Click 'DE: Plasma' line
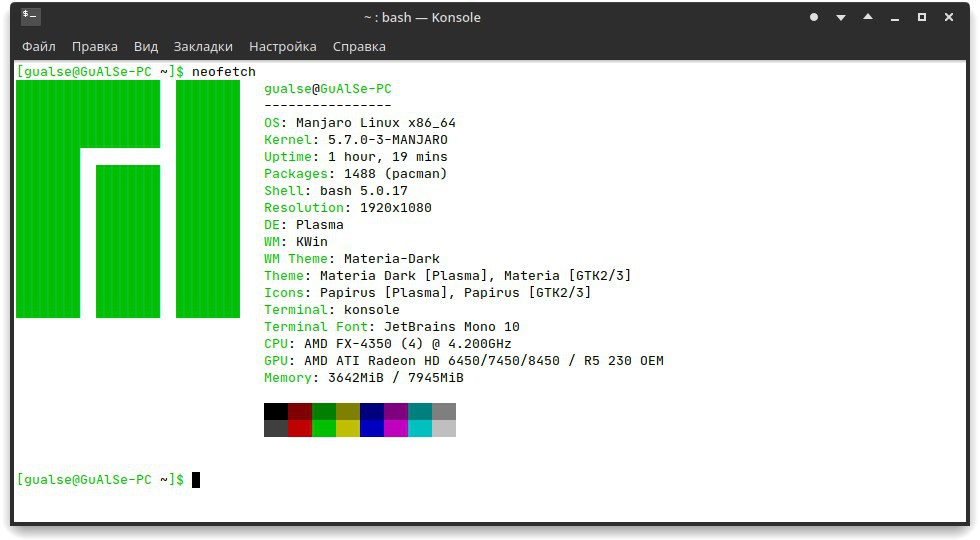 304,224
